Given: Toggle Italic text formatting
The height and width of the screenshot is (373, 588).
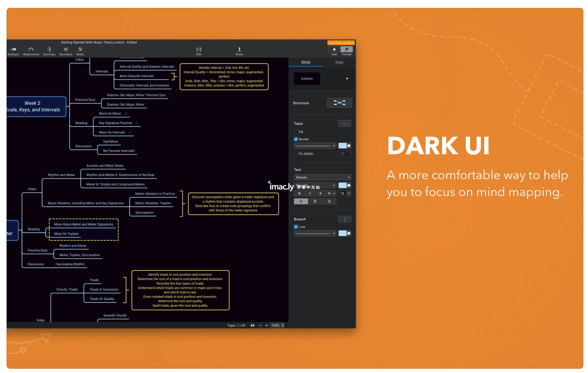Looking at the screenshot, I should (310, 193).
